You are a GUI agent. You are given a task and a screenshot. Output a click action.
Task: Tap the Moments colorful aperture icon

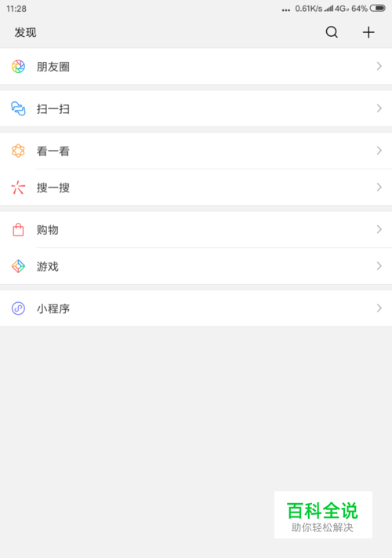pos(18,67)
